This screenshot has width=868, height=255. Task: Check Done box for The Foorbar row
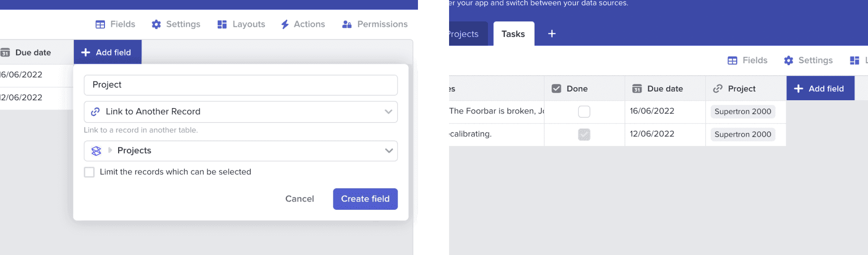coord(584,111)
